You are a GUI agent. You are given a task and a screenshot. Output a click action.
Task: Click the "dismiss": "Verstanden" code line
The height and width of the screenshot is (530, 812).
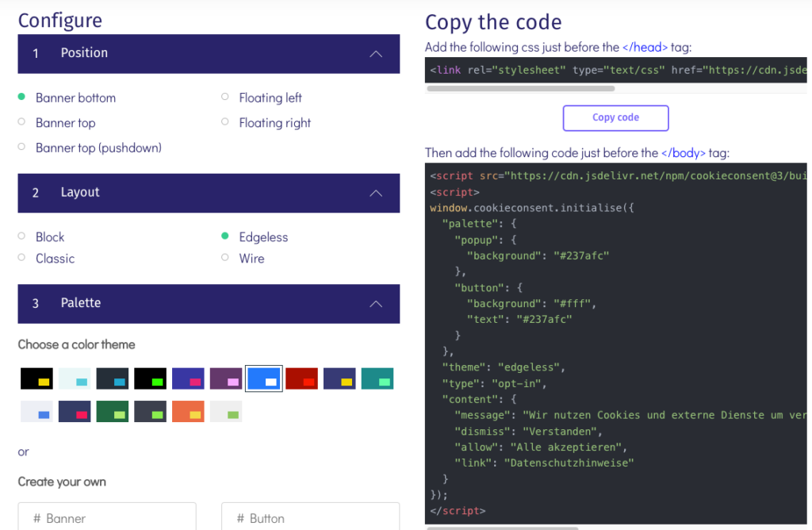(528, 431)
